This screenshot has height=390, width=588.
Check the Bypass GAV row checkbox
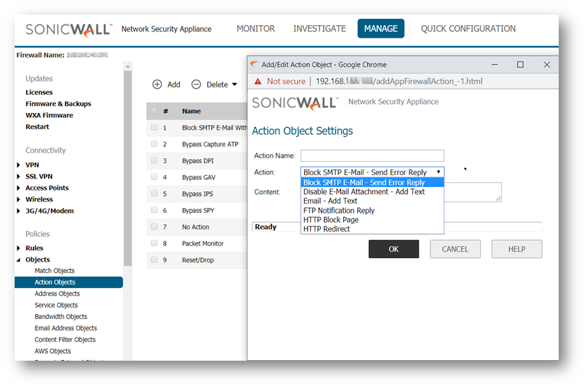[x=154, y=177]
